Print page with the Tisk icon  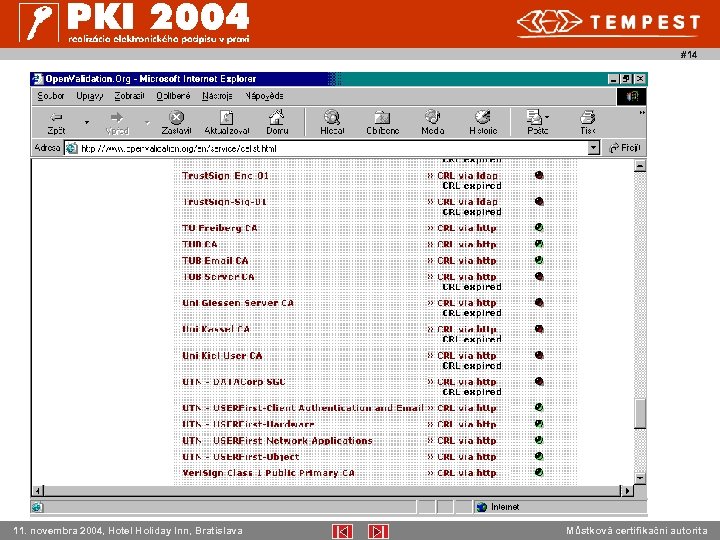pyautogui.click(x=588, y=122)
